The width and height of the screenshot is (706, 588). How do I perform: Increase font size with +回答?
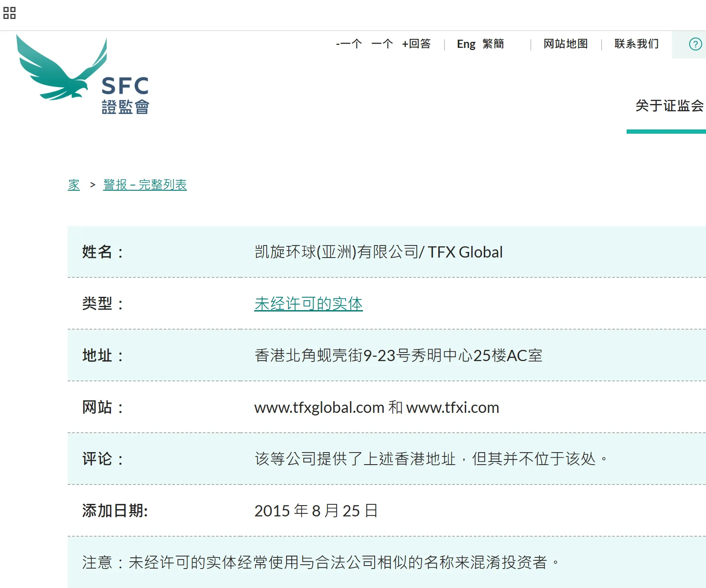pos(416,44)
